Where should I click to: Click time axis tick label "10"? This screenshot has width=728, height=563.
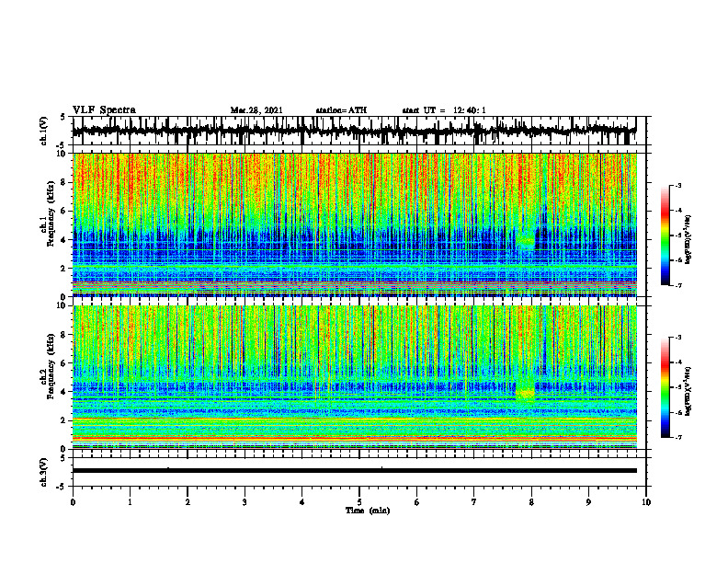tap(646, 502)
